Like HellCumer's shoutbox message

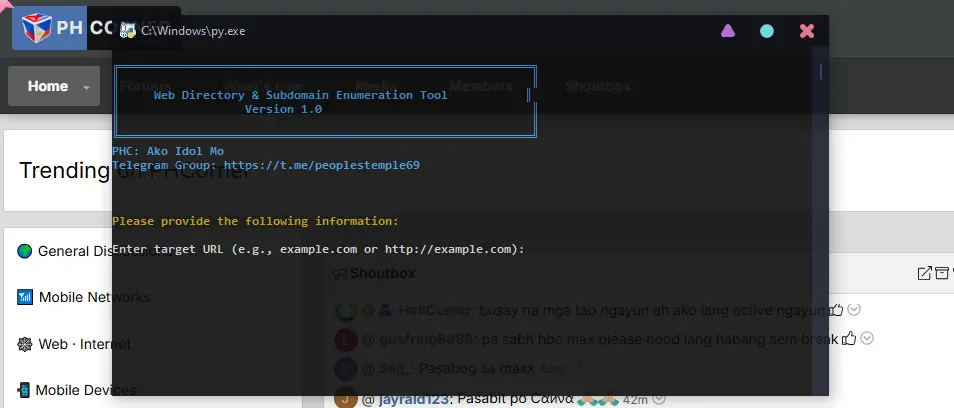click(x=836, y=310)
